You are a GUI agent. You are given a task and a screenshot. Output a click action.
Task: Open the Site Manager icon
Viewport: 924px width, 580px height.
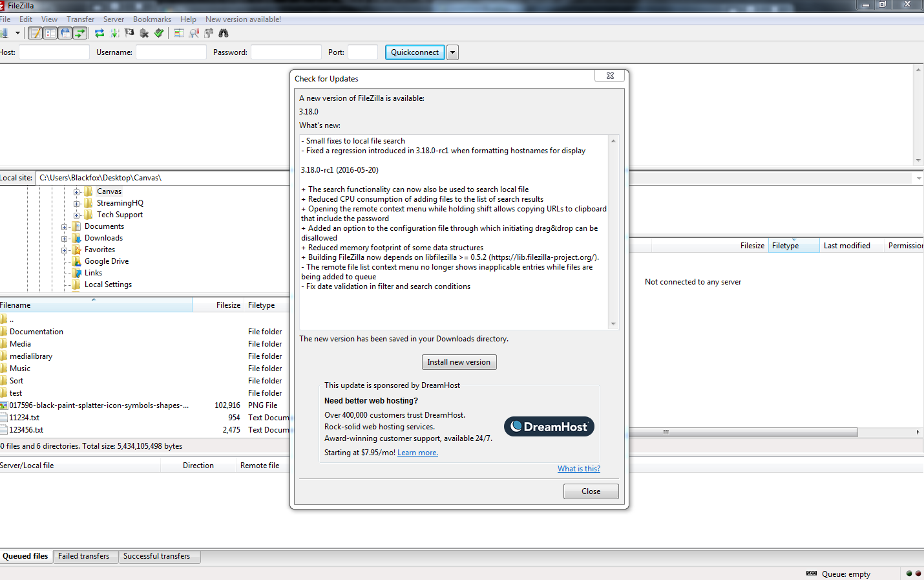(x=3, y=33)
